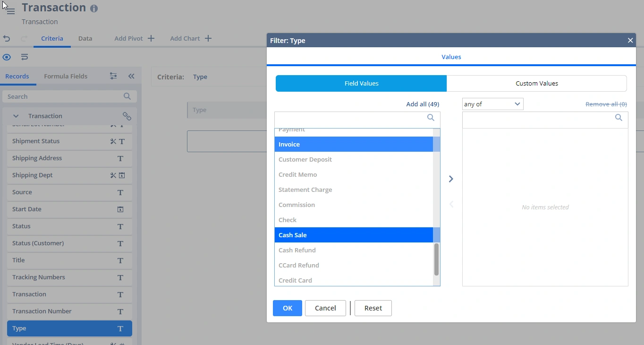Switch to Custom Values option
644x345 pixels.
tap(536, 84)
